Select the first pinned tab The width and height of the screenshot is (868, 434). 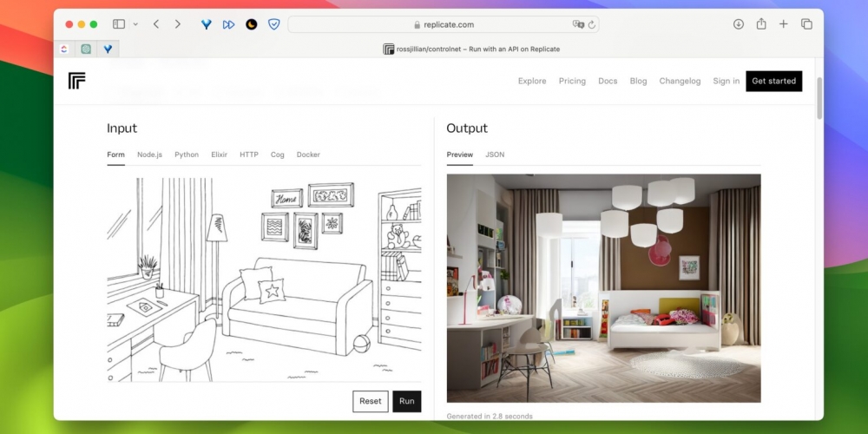click(64, 49)
